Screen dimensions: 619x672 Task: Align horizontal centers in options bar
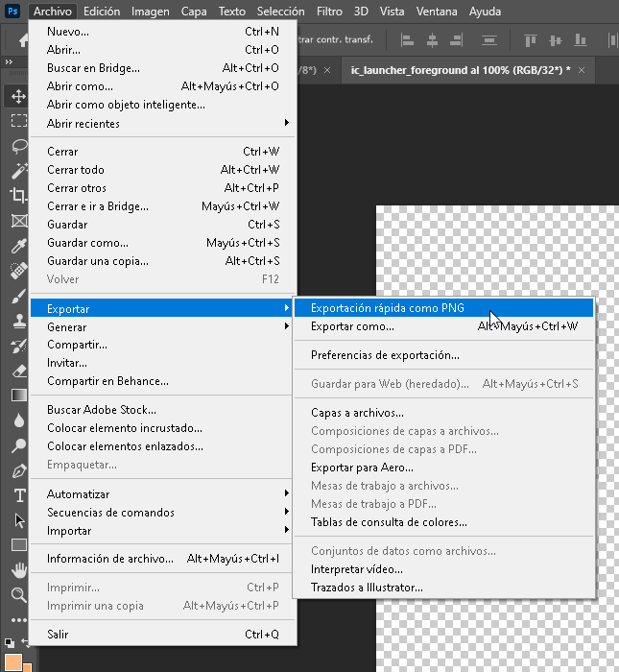click(432, 40)
